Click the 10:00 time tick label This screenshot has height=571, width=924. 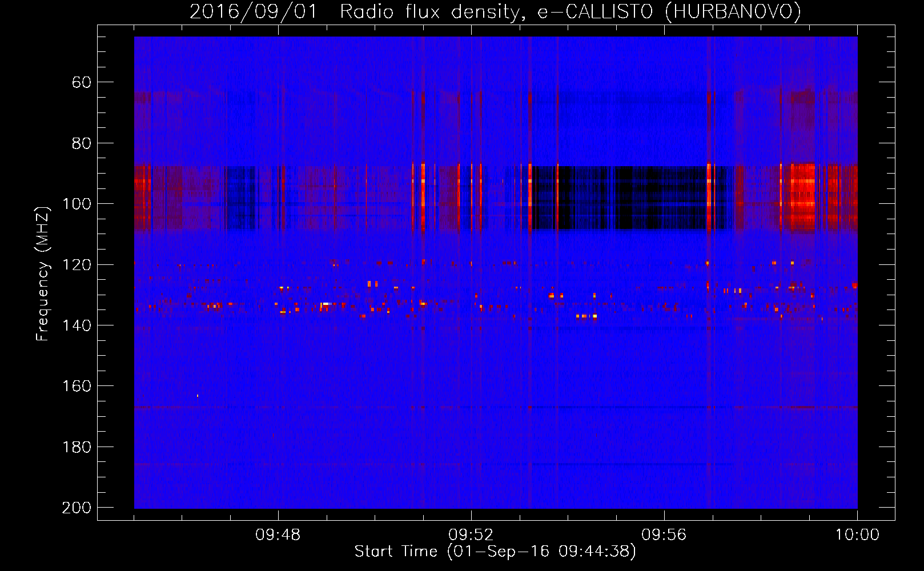[857, 535]
